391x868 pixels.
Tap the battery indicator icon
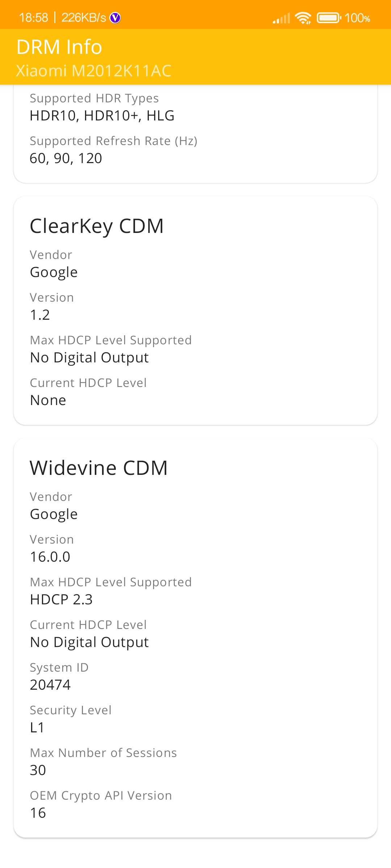[x=329, y=18]
